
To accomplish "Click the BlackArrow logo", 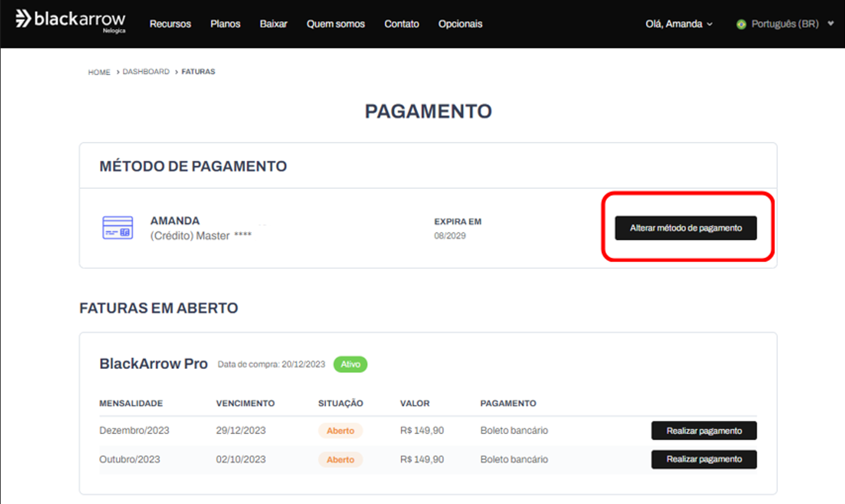I will [x=70, y=20].
